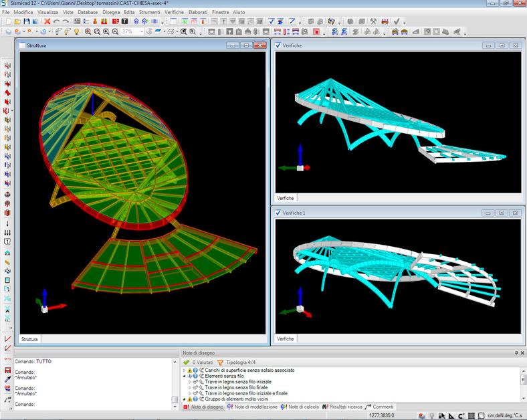Screen dimensions: 527x420
Task: Toggle the Struttura window checkbox
Action: click(23, 45)
